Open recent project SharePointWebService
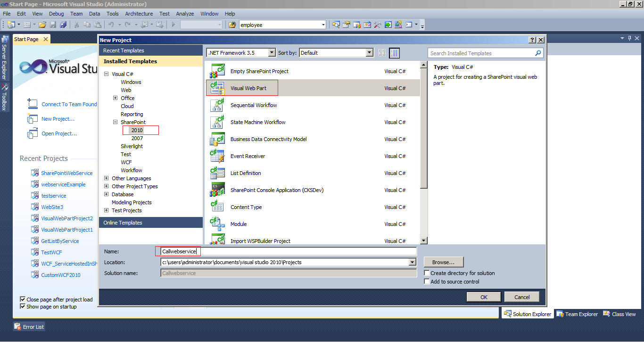 coord(67,173)
